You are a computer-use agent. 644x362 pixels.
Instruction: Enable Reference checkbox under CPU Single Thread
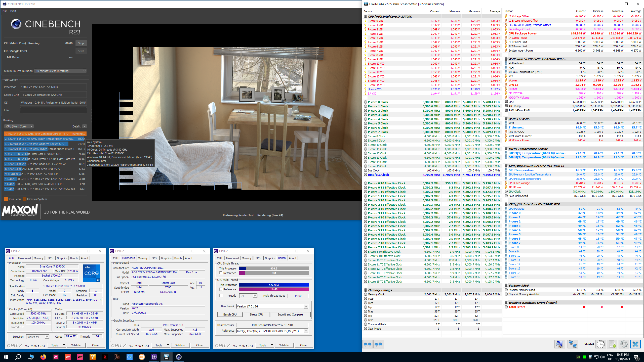[x=221, y=273]
